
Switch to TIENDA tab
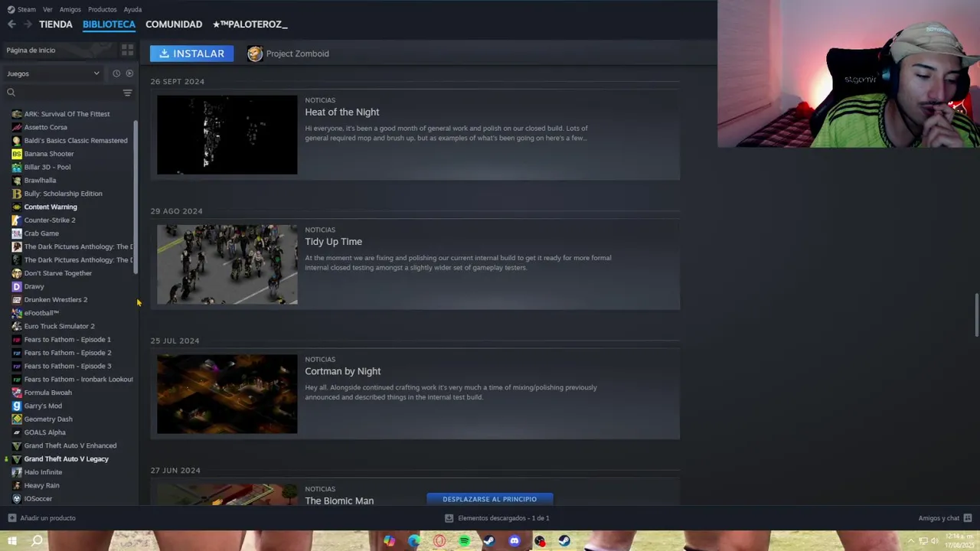[56, 24]
